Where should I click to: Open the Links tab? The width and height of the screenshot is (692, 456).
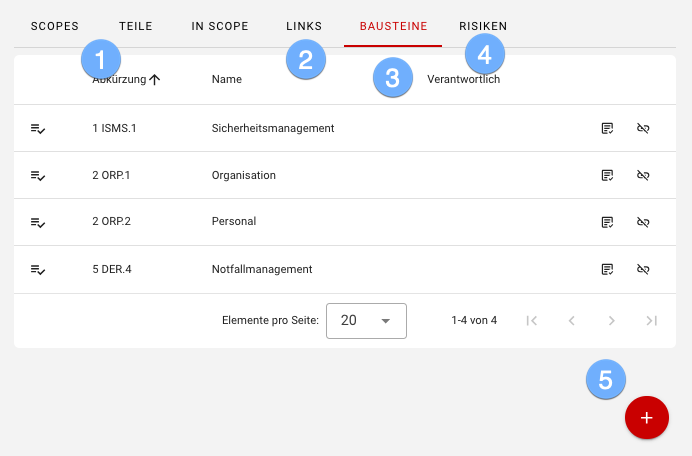click(x=304, y=26)
